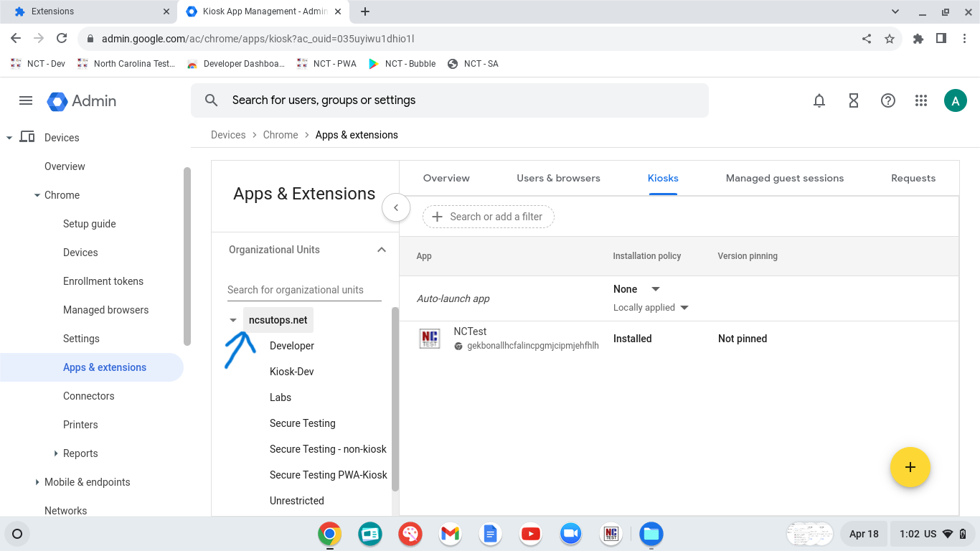Viewport: 980px width, 551px height.
Task: Expand Mobile & endpoints section
Action: click(x=37, y=482)
